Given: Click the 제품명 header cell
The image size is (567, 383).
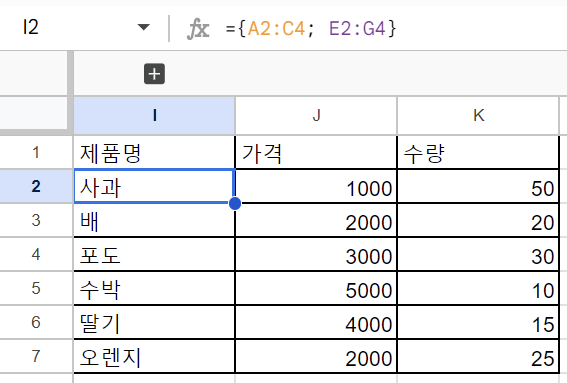Looking at the screenshot, I should 154,153.
